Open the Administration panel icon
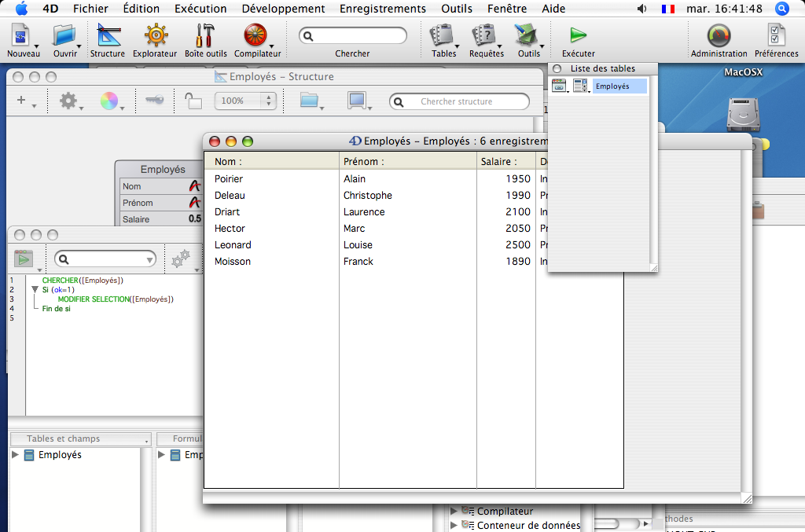 click(719, 40)
